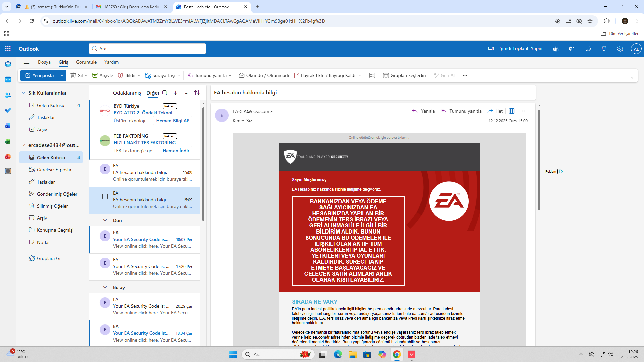The height and width of the screenshot is (362, 644).
Task: Switch to the Gmail Giriş Doğrulama browser tab
Action: (x=131, y=7)
